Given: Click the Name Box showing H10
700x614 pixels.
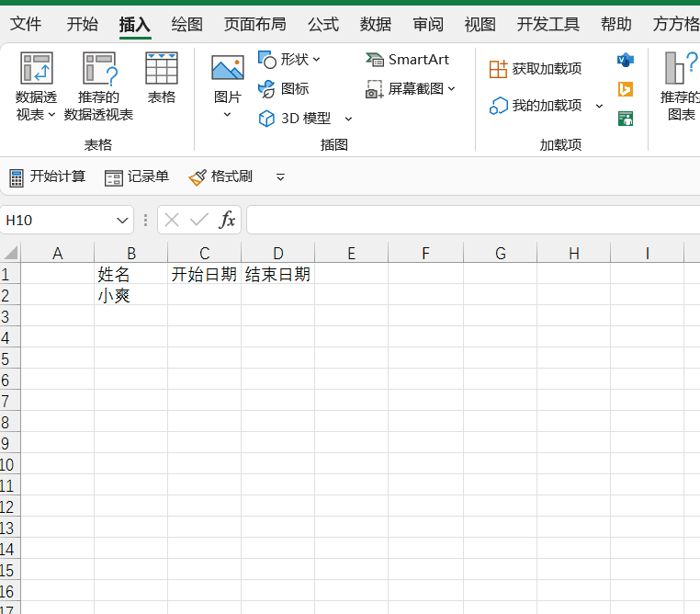Looking at the screenshot, I should tap(56, 221).
